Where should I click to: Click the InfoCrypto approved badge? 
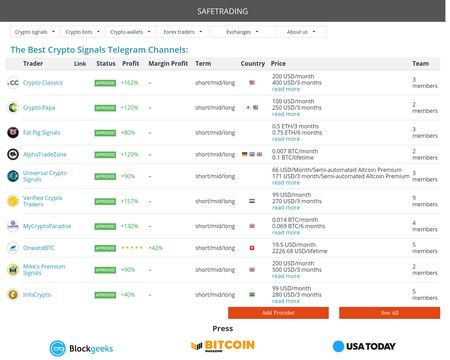coord(105,295)
